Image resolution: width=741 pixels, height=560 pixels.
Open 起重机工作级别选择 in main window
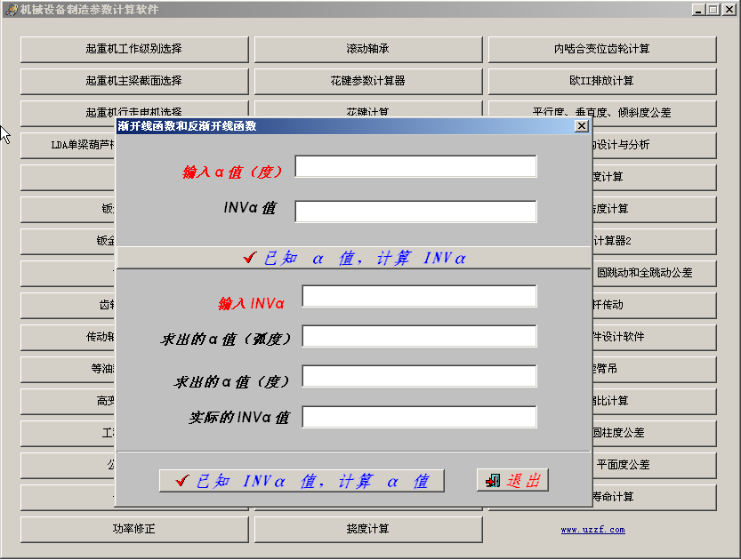point(134,49)
